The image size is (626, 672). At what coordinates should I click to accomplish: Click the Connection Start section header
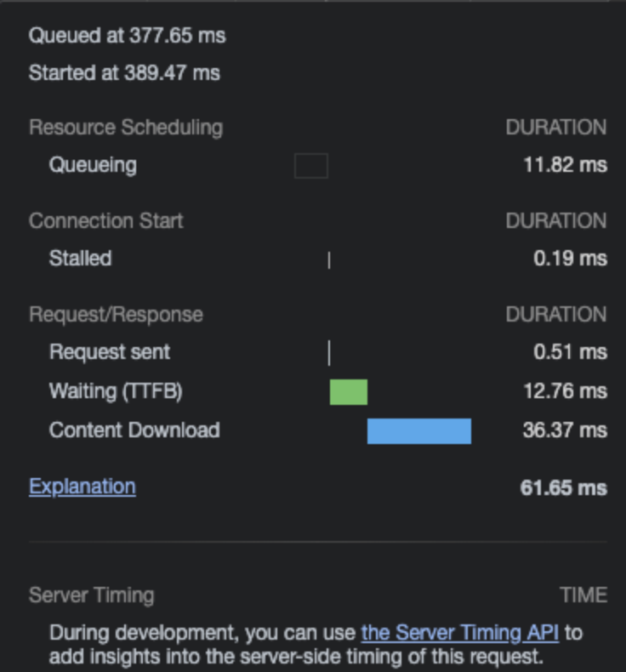tap(105, 221)
